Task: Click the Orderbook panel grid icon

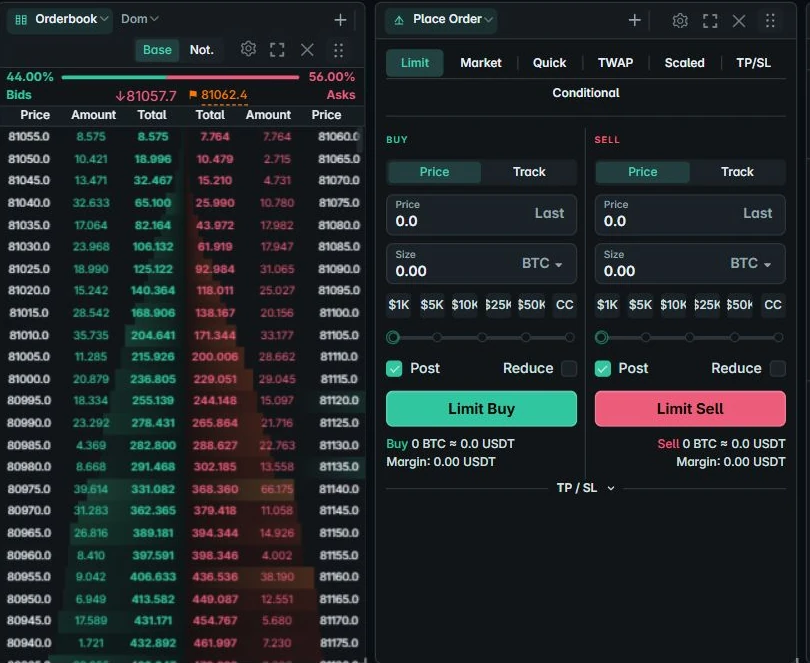Action: pyautogui.click(x=21, y=20)
